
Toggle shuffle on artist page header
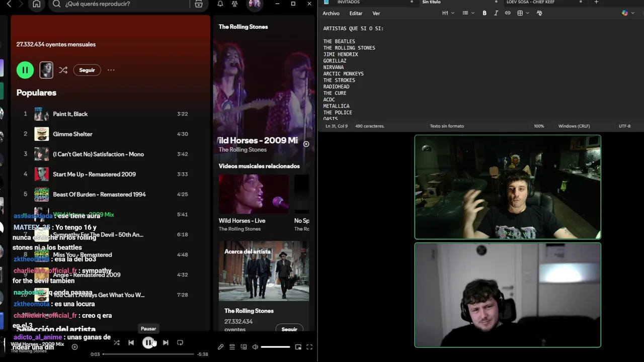point(63,70)
